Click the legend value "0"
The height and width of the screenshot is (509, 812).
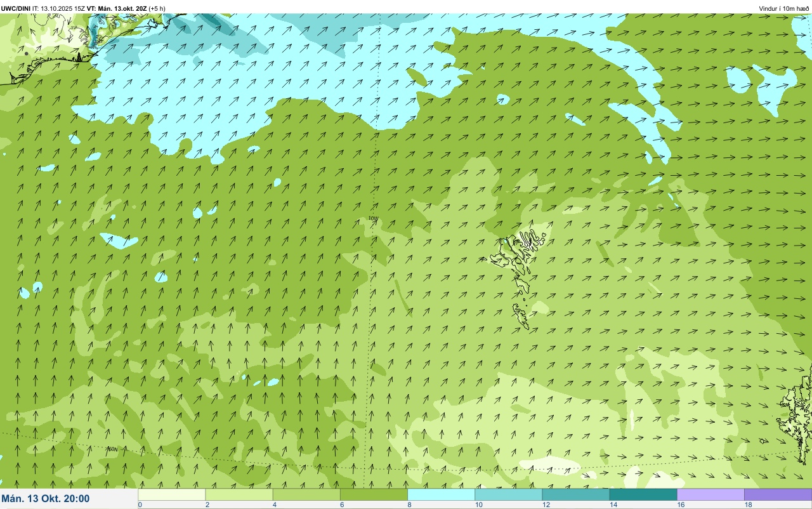(140, 505)
